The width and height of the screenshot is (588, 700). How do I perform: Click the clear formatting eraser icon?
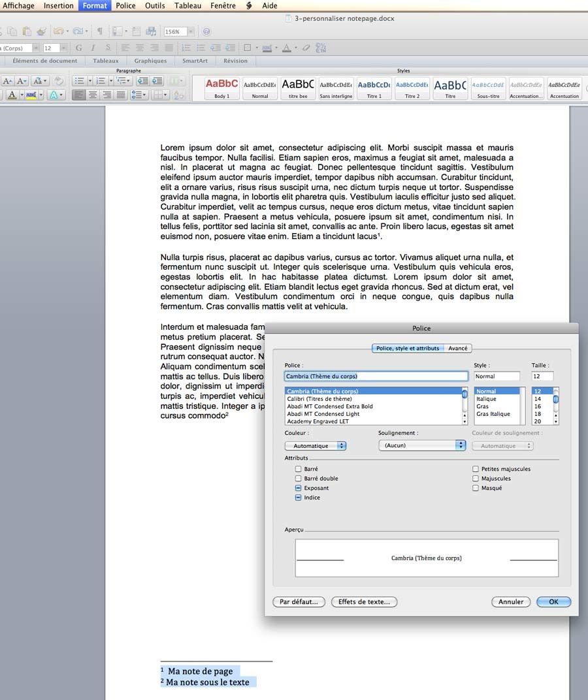coord(58,81)
